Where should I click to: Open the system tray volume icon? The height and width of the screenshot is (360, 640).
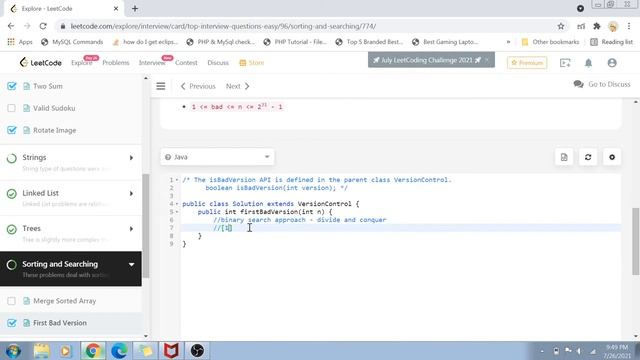[579, 351]
